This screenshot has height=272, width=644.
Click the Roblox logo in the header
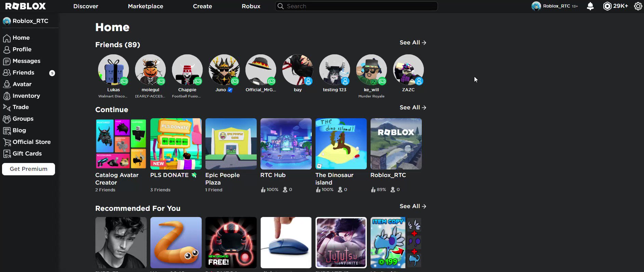[25, 6]
